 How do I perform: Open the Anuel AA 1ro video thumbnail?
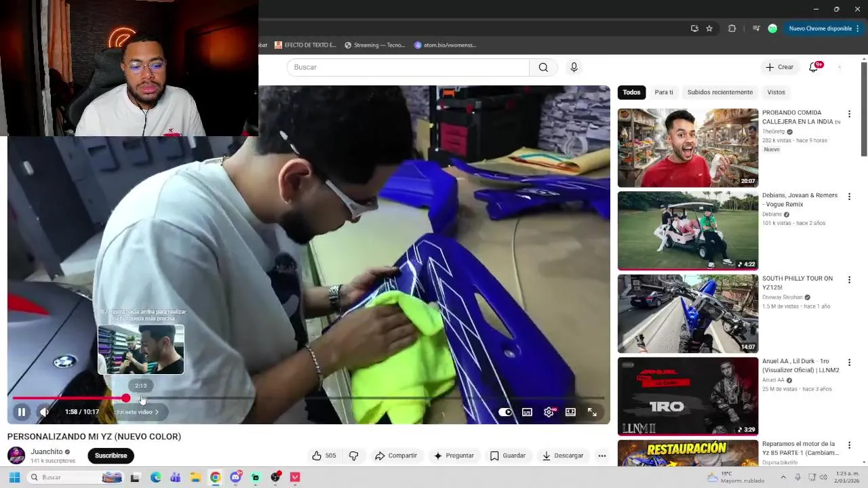tap(688, 396)
